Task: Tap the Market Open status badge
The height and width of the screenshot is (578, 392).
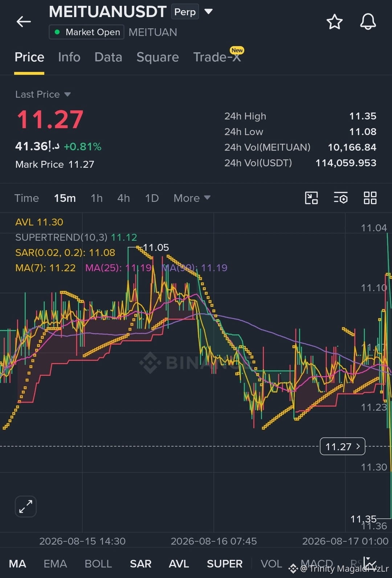Action: pos(87,32)
